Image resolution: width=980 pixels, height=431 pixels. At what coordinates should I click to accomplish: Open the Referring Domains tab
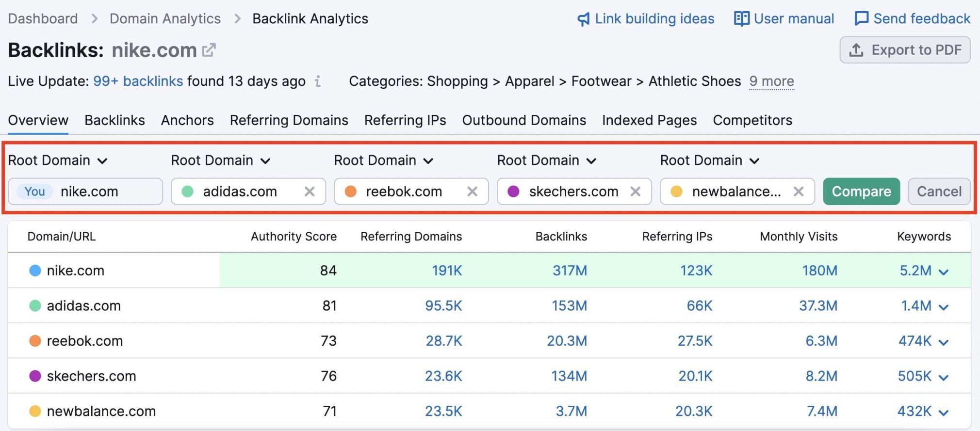tap(289, 120)
